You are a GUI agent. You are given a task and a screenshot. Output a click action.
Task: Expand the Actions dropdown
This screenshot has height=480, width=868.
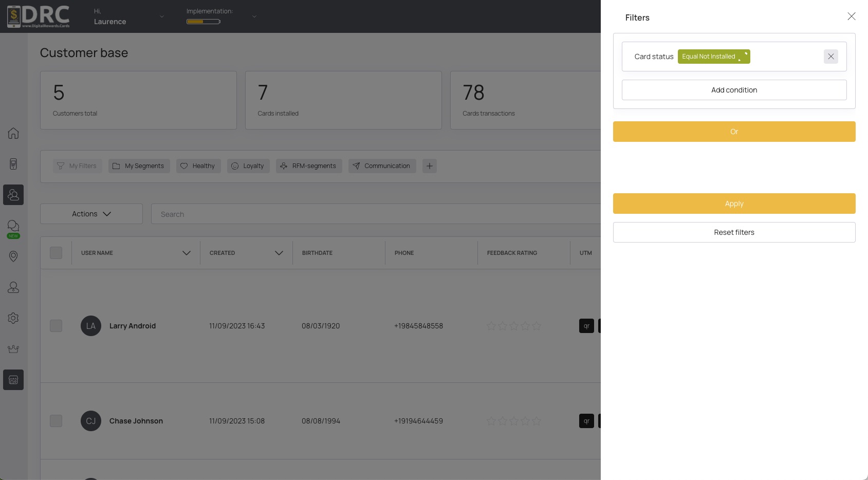click(91, 214)
